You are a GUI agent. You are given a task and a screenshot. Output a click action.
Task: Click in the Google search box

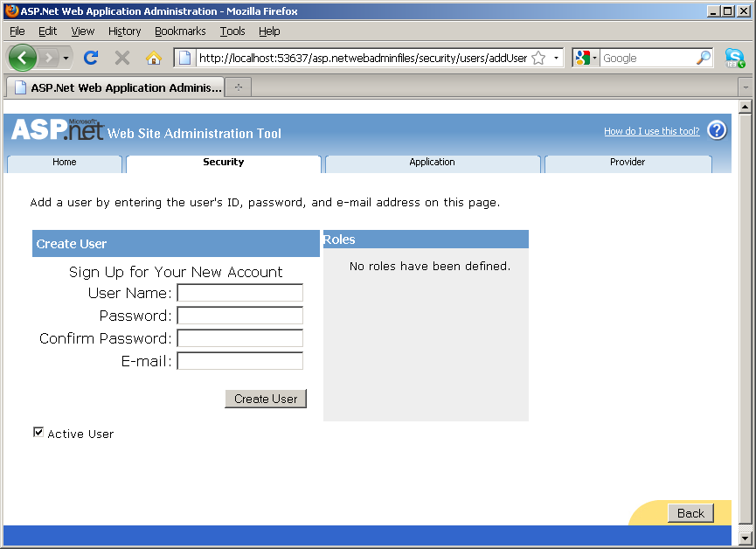point(648,58)
